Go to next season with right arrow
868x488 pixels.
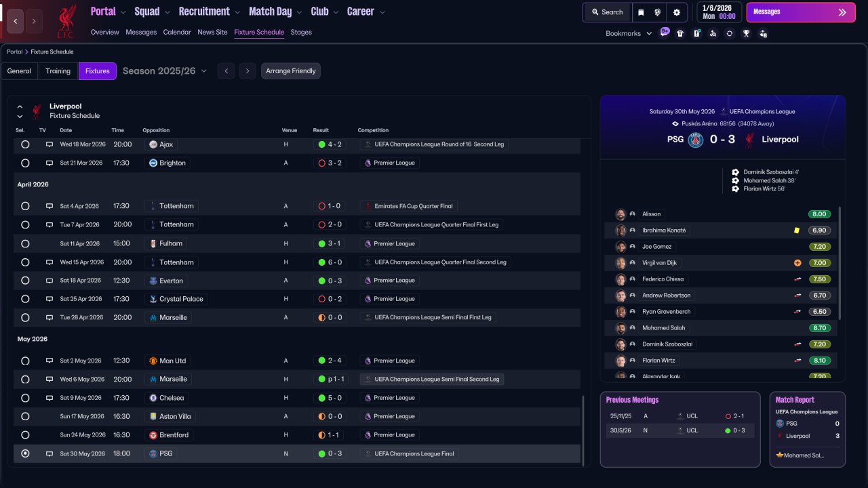[x=248, y=71]
